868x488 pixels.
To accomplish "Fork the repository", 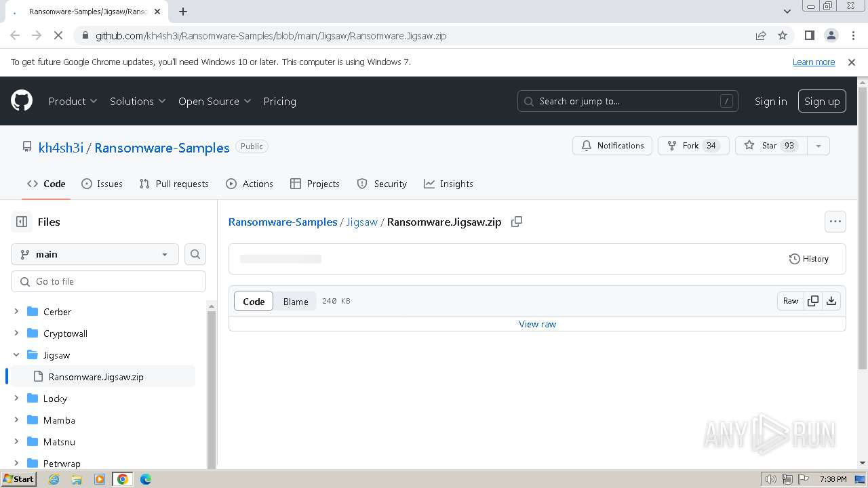I will point(693,146).
